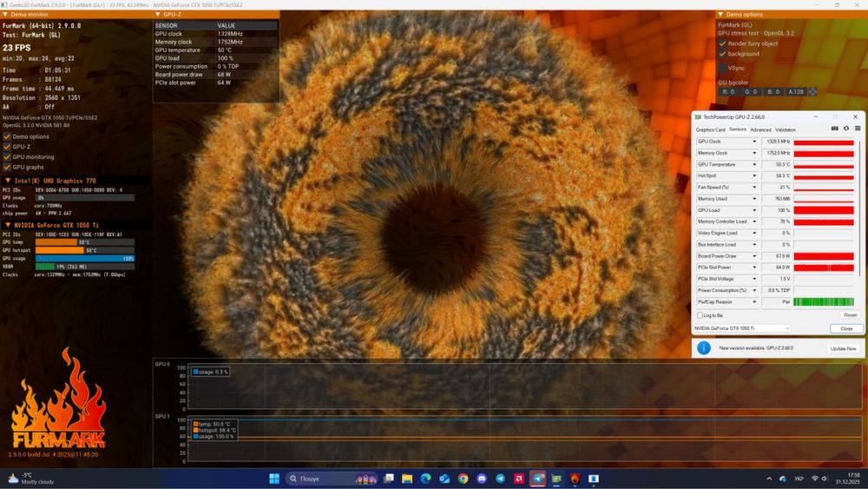Click the R: 0 bgcolor slider

[x=728, y=92]
